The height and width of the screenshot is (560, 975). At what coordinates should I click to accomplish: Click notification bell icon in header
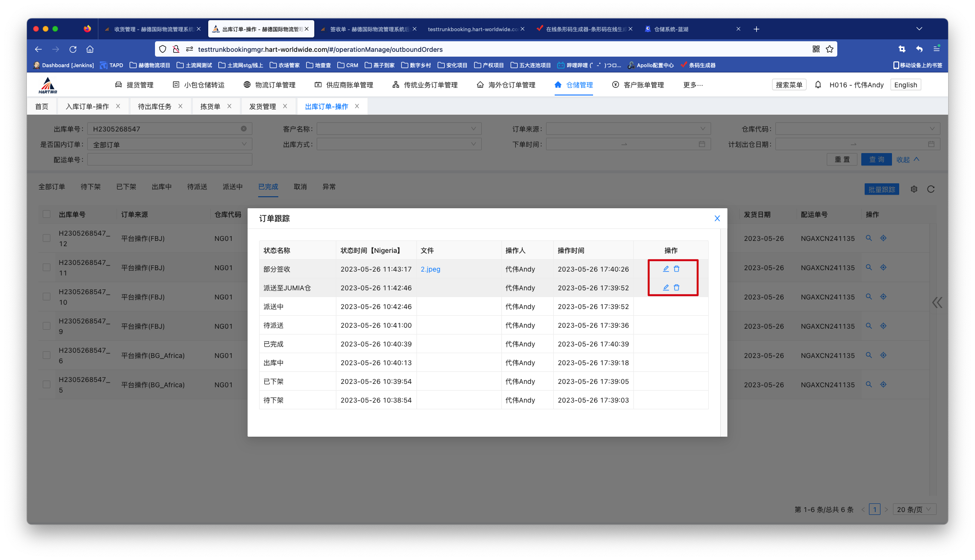click(x=818, y=85)
